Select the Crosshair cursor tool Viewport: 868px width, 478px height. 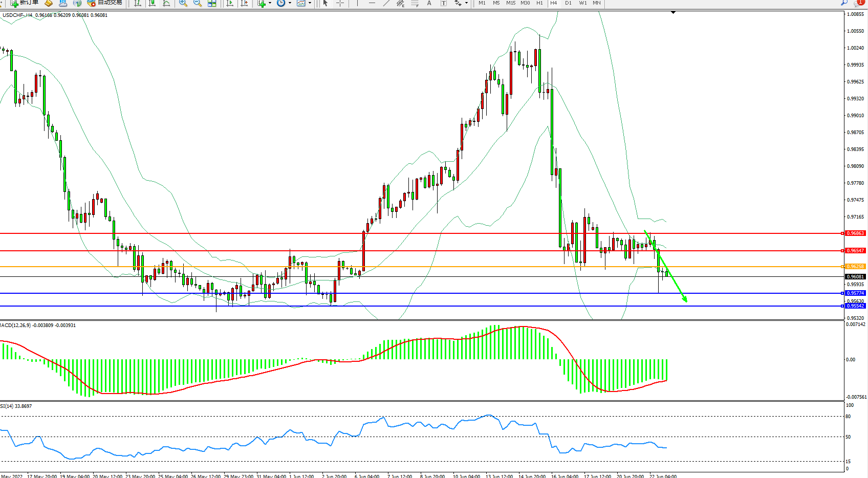pos(340,3)
